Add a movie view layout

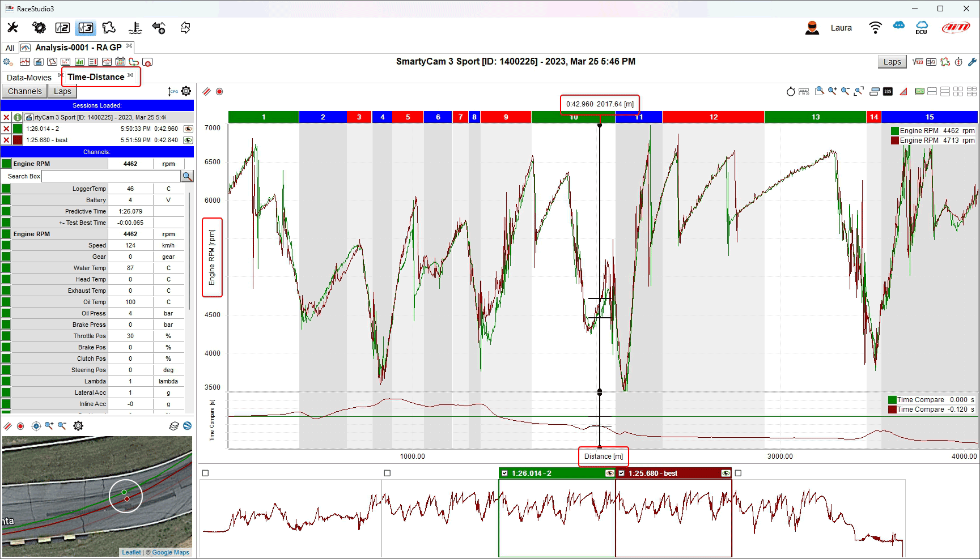39,62
